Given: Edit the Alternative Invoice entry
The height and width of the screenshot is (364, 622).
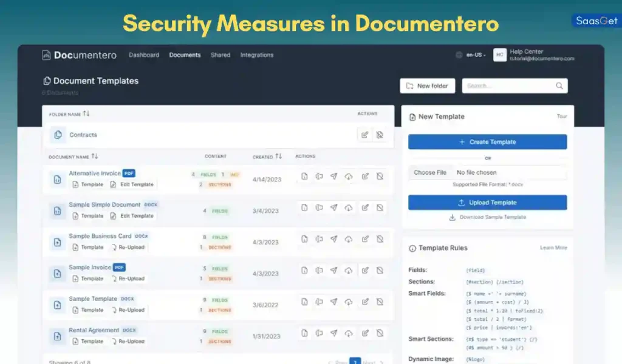Looking at the screenshot, I should pyautogui.click(x=365, y=177).
